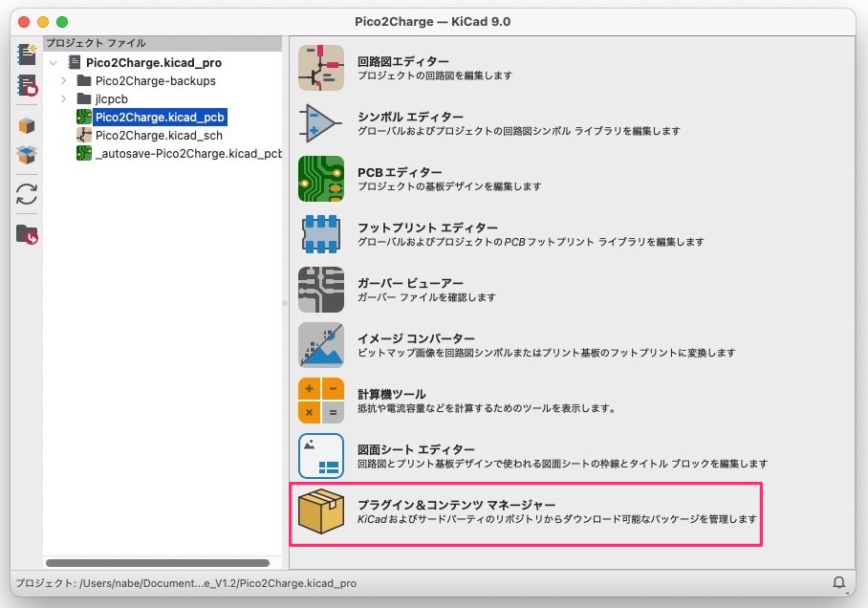Image resolution: width=868 pixels, height=608 pixels.
Task: Open the Drawing Sheet Editor (図面シート エディター)
Action: point(321,456)
